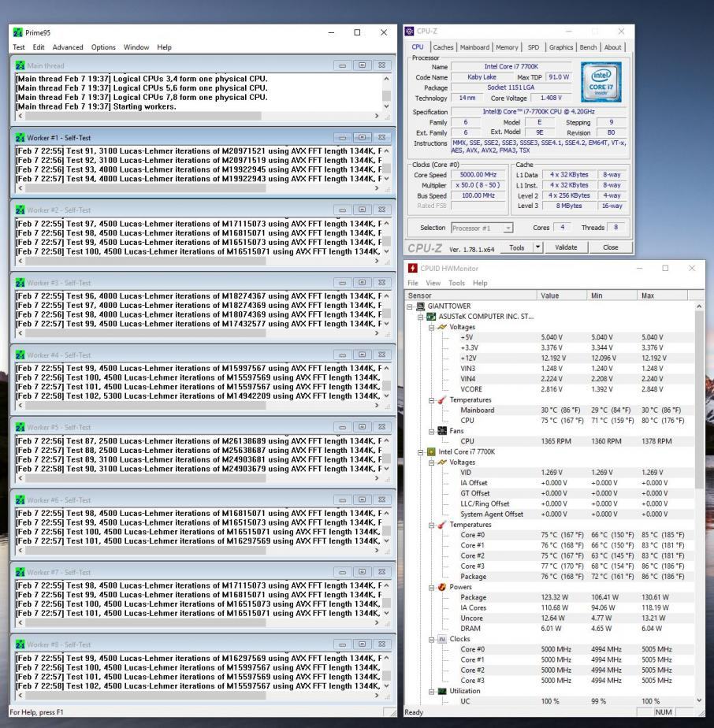714x728 pixels.
Task: Collapse the Fans node in HWMonitor
Action: (x=432, y=431)
